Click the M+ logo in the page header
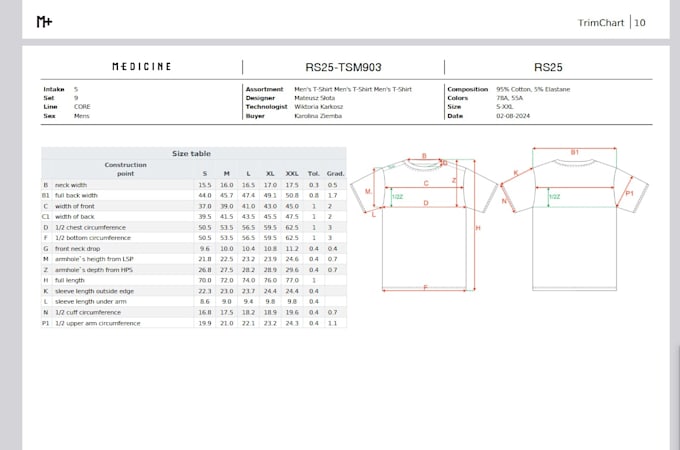This screenshot has height=450, width=680. pos(44,21)
